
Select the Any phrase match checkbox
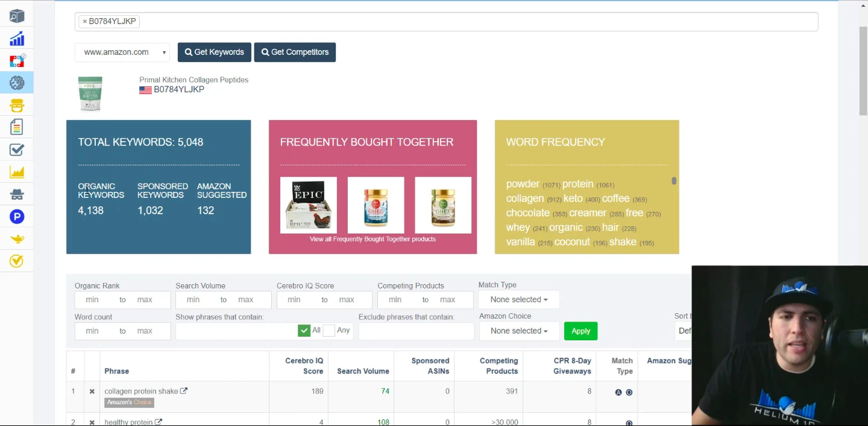329,331
